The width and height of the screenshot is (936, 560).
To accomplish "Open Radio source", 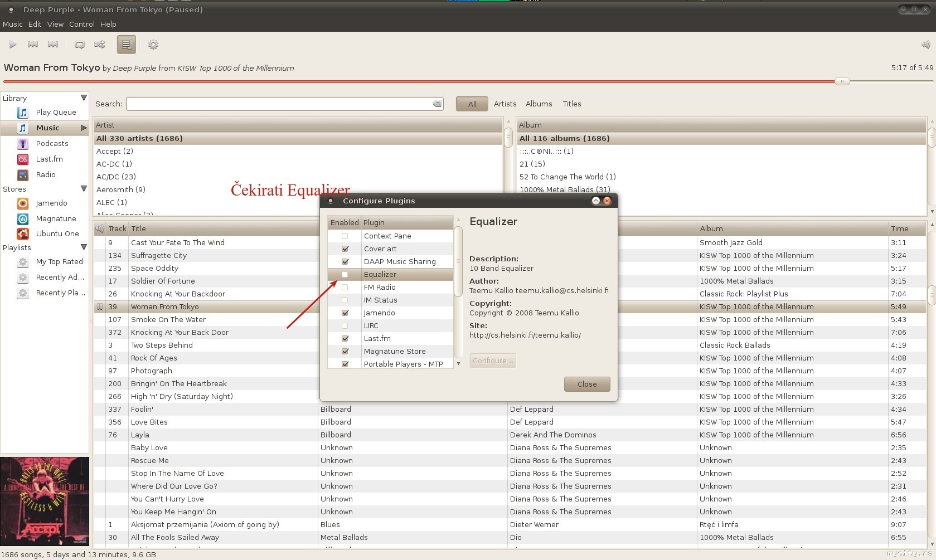I will tap(45, 175).
